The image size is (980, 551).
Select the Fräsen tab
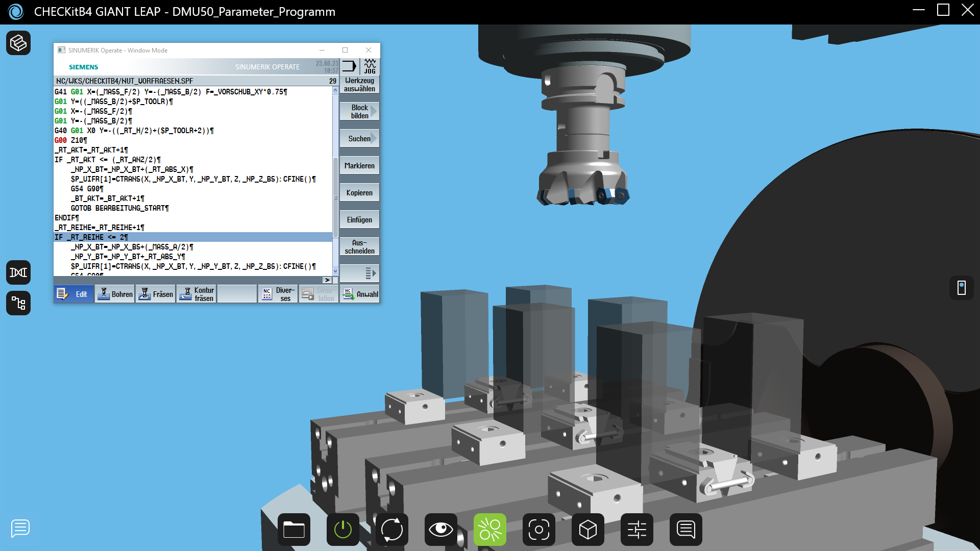[156, 294]
